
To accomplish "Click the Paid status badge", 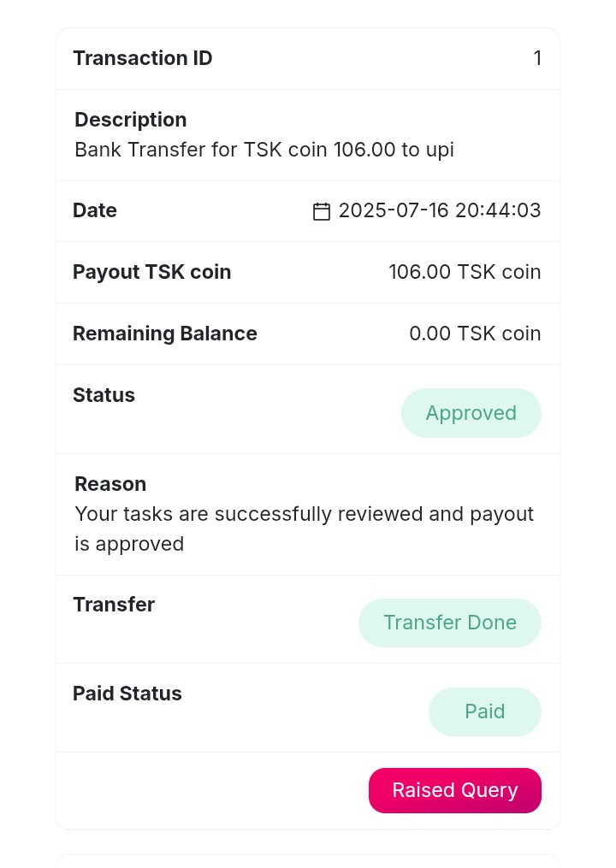I will 484,712.
